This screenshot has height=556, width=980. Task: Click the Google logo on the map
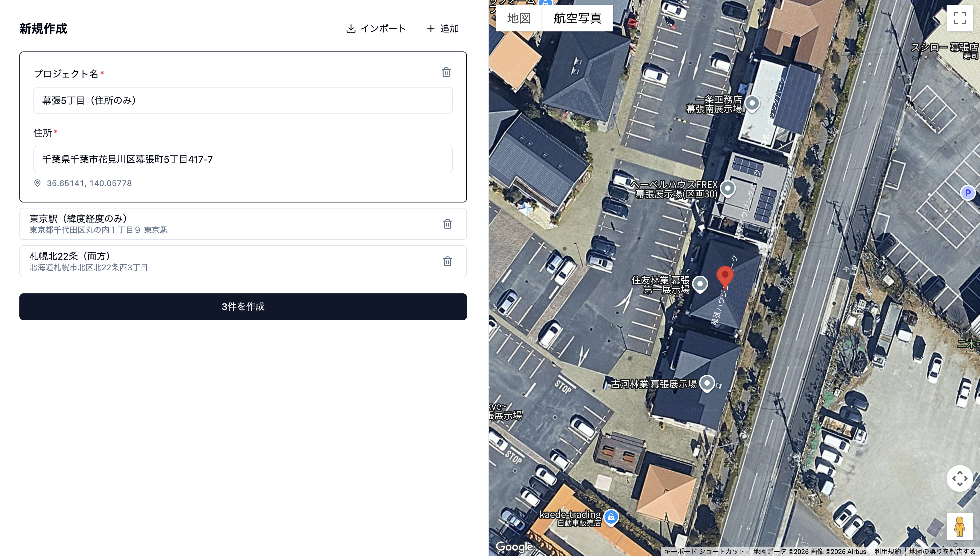(514, 546)
